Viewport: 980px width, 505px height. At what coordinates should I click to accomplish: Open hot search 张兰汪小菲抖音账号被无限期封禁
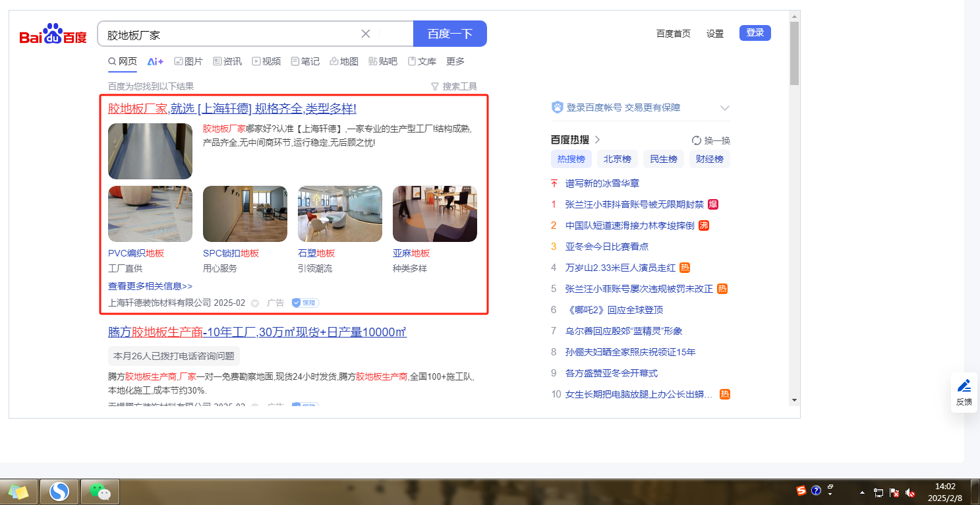[x=635, y=204]
